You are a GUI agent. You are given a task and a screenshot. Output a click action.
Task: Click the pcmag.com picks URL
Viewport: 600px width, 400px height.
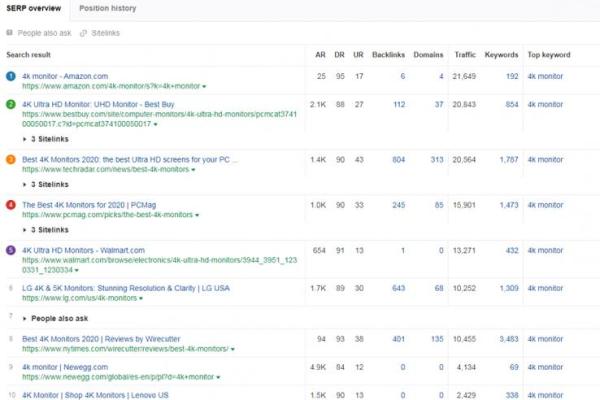(108, 215)
